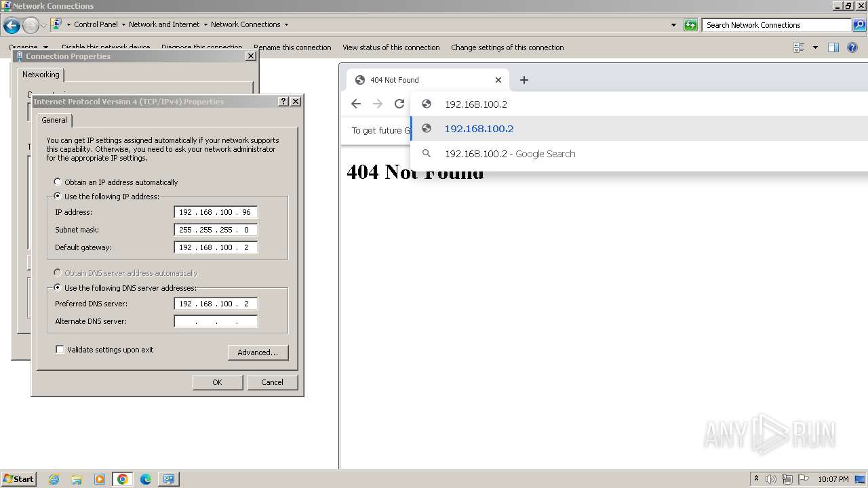
Task: Switch to Chrome in taskbar
Action: point(123,479)
